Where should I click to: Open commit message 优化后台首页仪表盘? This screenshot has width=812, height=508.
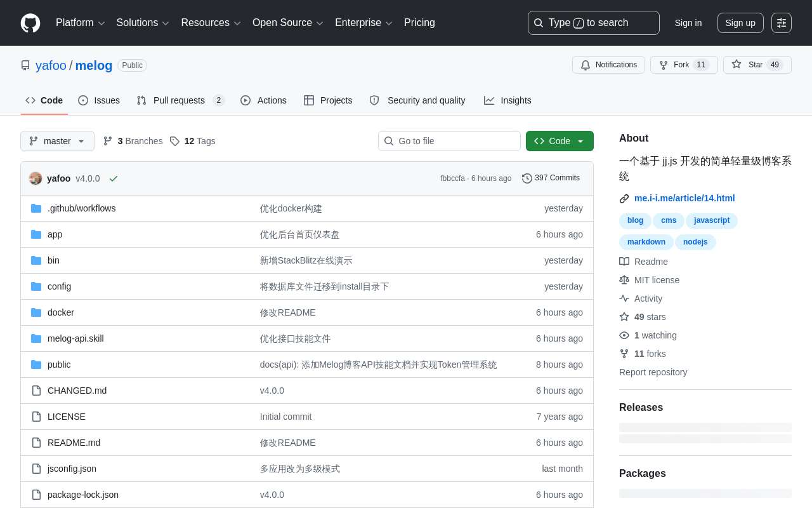[x=299, y=234]
